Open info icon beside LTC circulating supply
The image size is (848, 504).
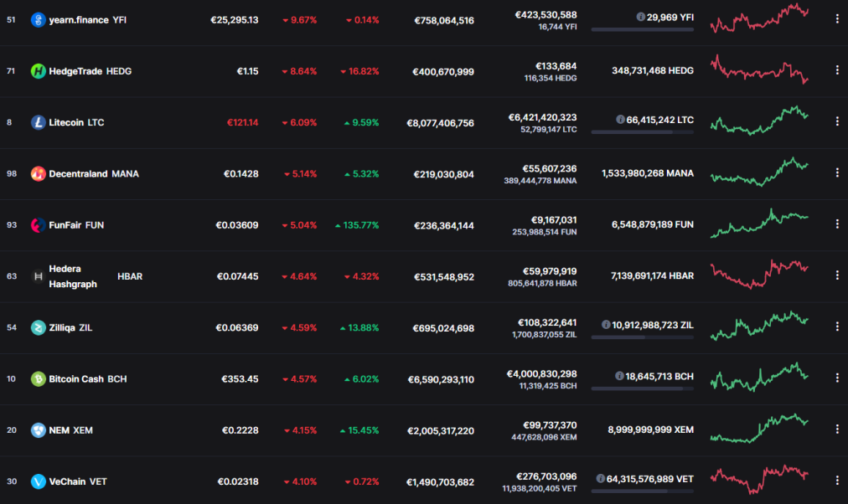[620, 120]
